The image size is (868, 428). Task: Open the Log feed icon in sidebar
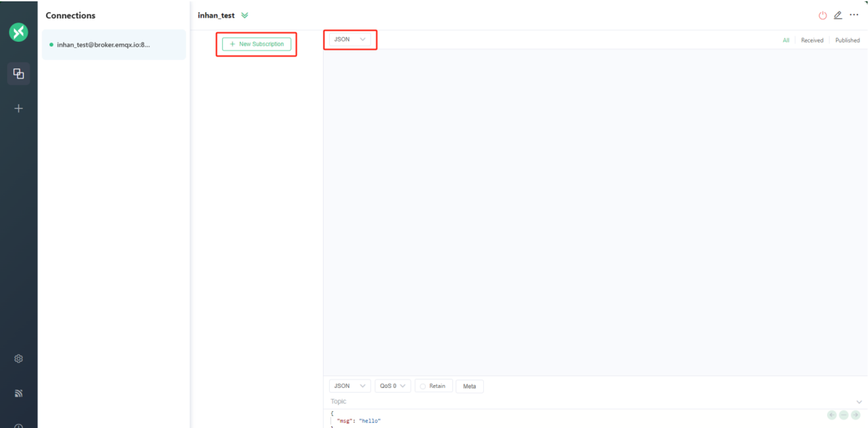pyautogui.click(x=18, y=393)
